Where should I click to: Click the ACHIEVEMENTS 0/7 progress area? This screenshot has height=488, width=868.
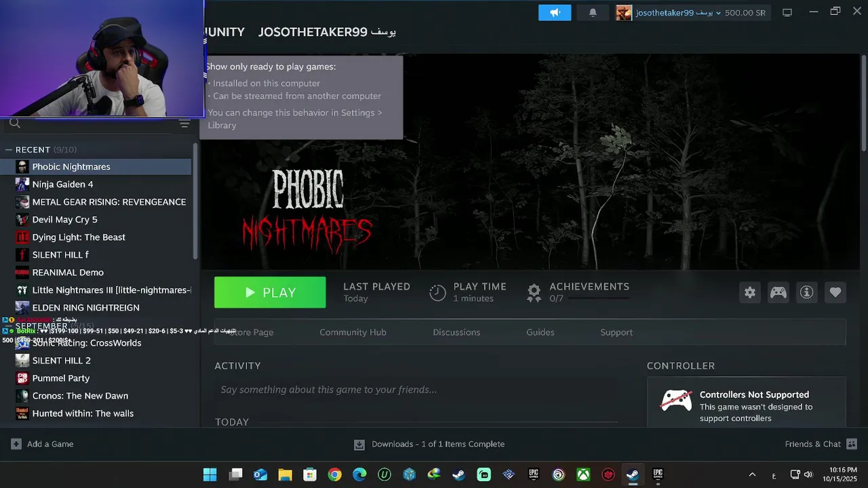578,292
